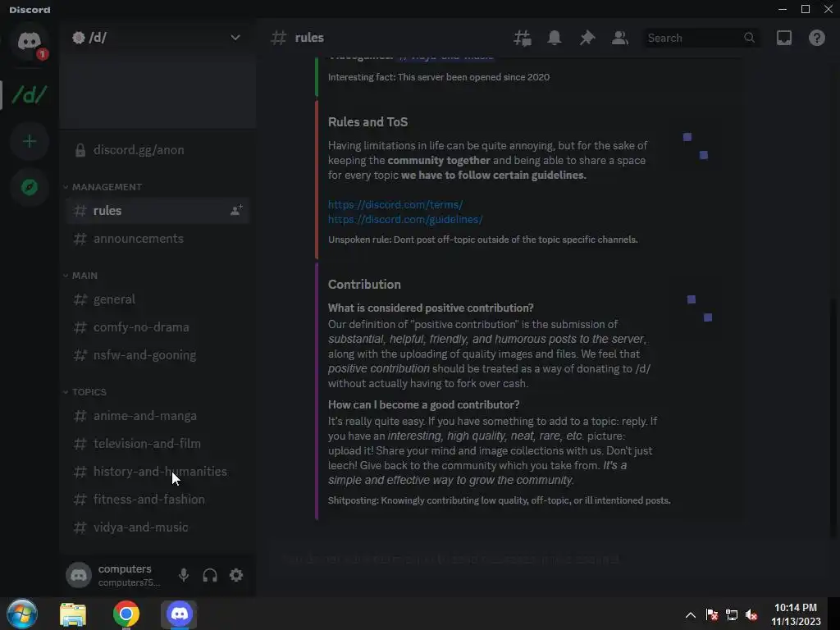
Task: Open the general channel
Action: pyautogui.click(x=157, y=299)
